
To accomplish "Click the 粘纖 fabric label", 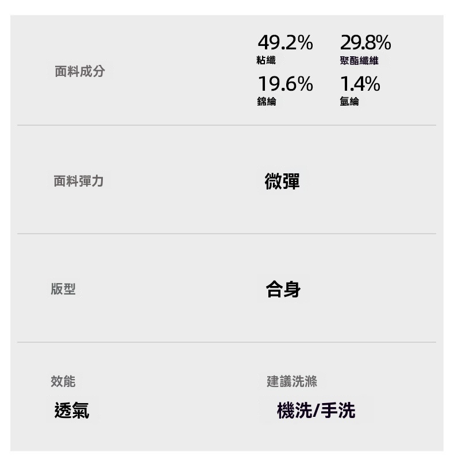I will pyautogui.click(x=266, y=60).
